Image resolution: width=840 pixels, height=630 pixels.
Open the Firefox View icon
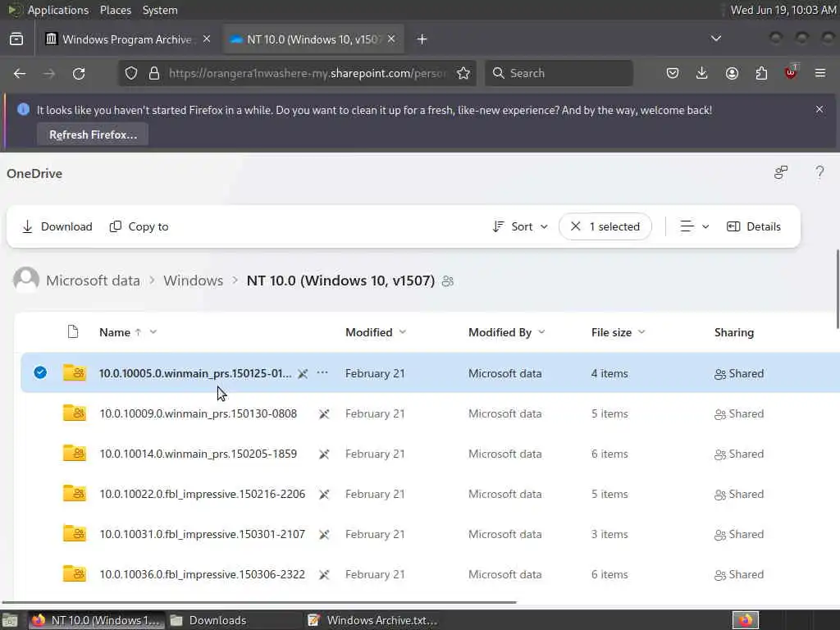click(x=16, y=39)
